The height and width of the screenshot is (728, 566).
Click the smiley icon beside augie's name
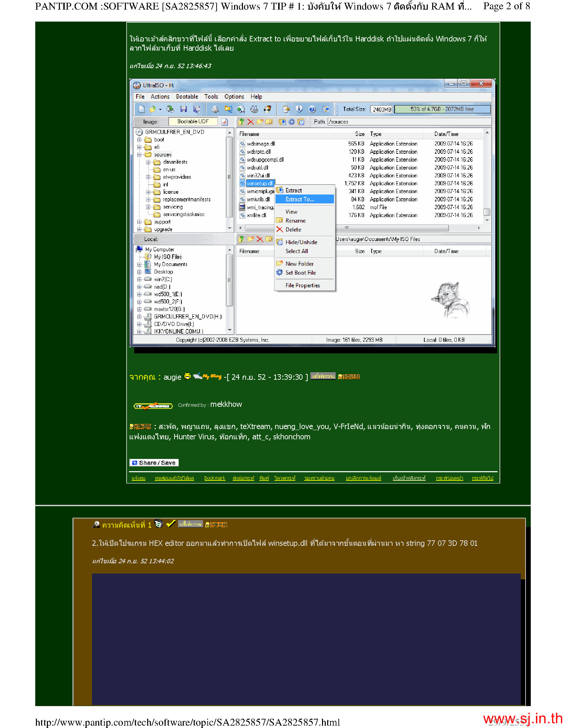tap(187, 376)
